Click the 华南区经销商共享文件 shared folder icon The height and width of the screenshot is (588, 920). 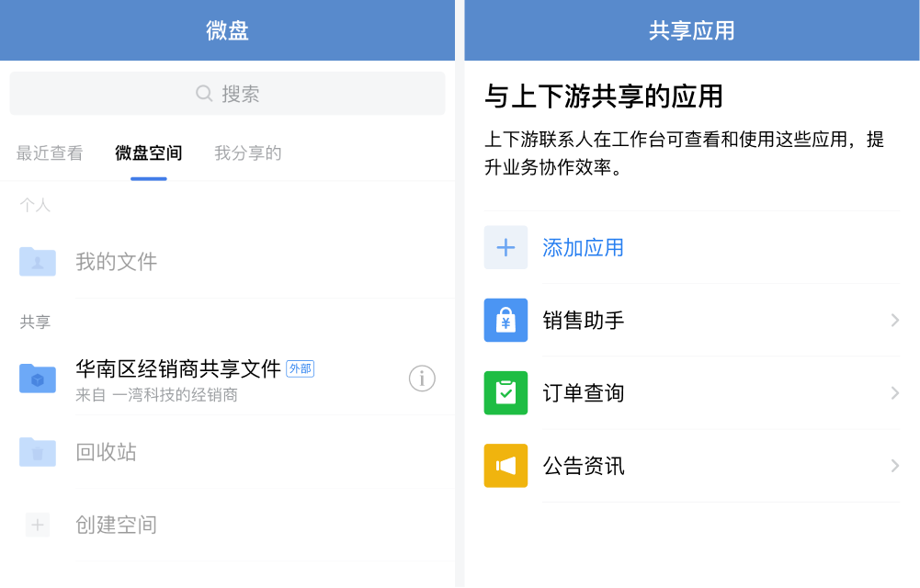click(38, 378)
